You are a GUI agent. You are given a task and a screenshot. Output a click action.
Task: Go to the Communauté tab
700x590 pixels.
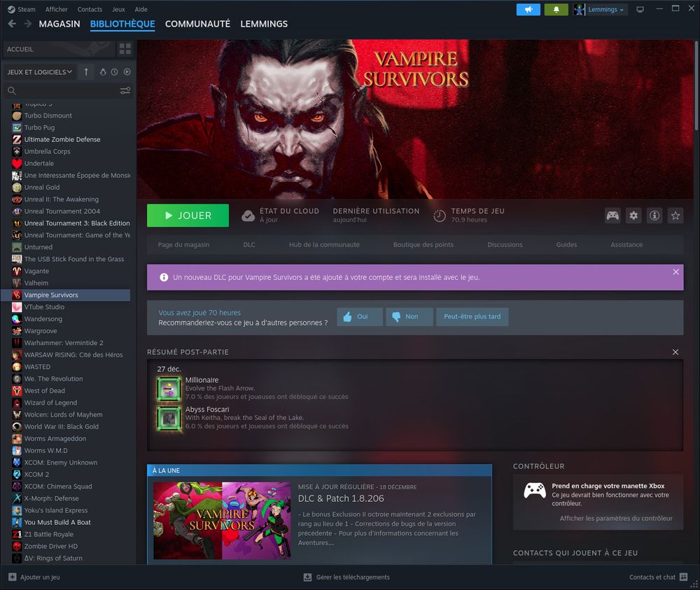(x=198, y=24)
